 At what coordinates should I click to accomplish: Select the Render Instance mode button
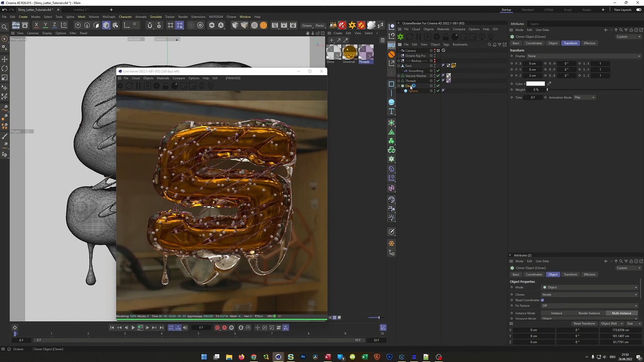coord(589,313)
